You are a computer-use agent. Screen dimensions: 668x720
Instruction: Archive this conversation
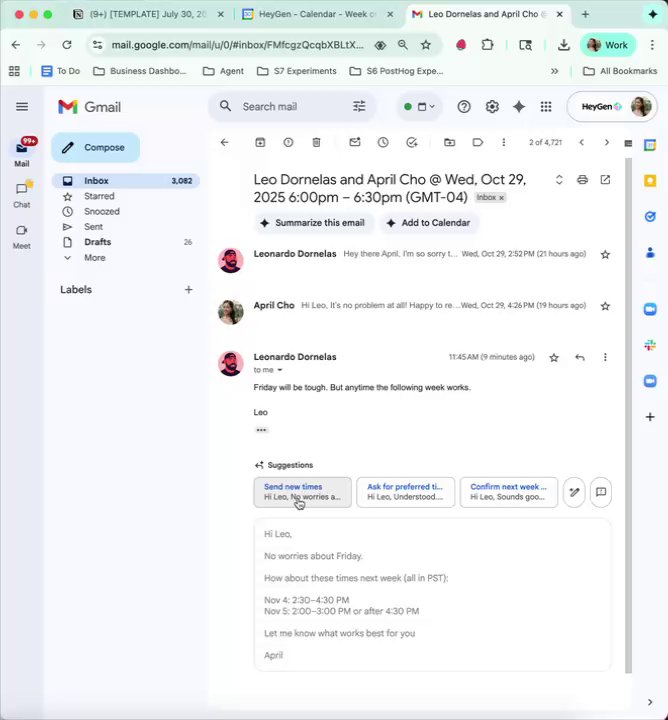click(260, 142)
